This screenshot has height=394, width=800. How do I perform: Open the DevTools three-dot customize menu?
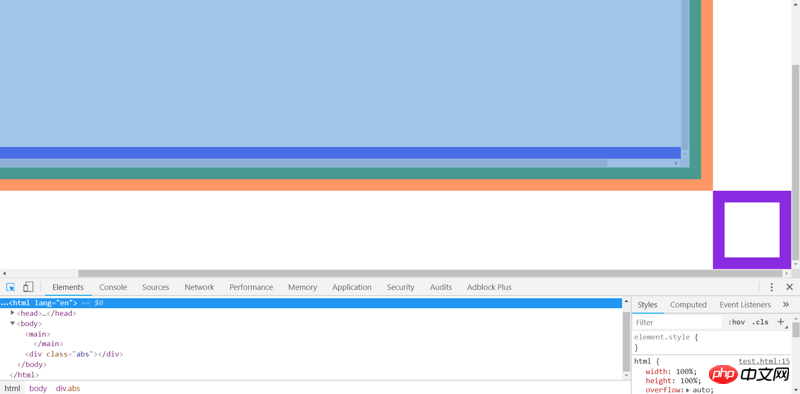[771, 287]
